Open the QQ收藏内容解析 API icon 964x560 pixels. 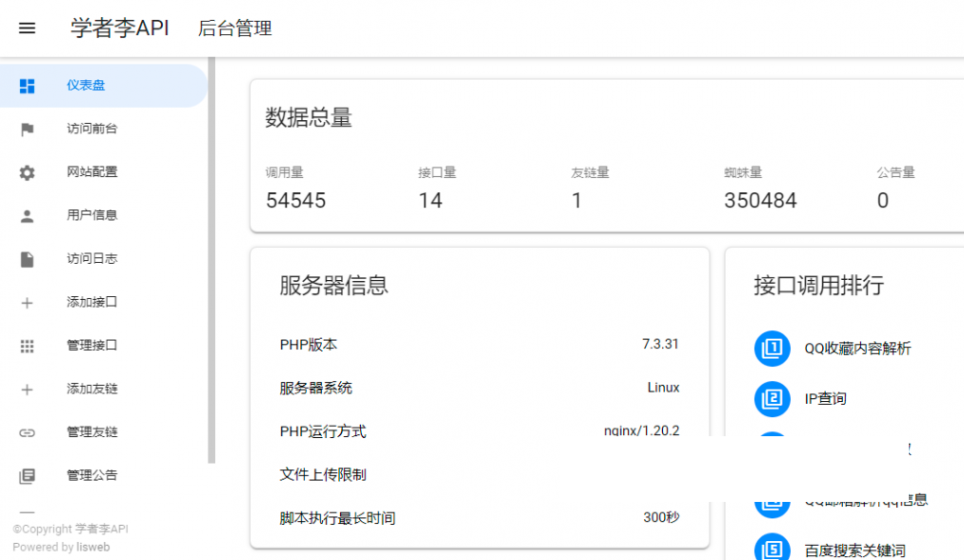[772, 349]
